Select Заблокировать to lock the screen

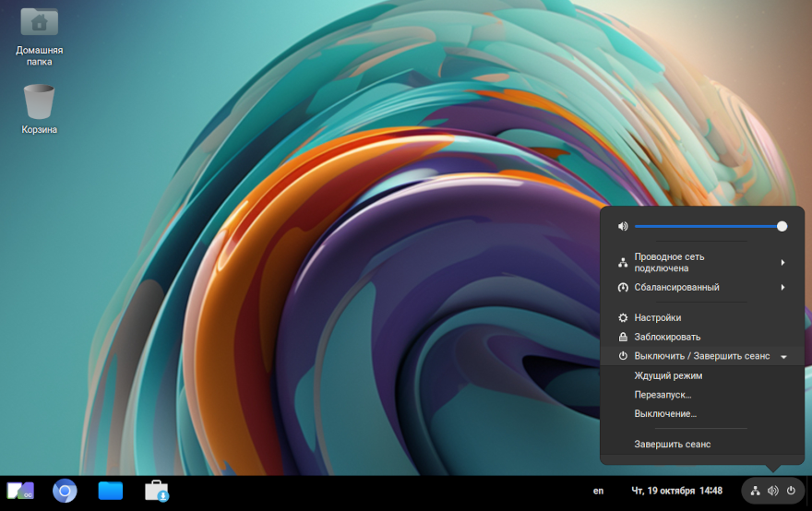(x=667, y=337)
